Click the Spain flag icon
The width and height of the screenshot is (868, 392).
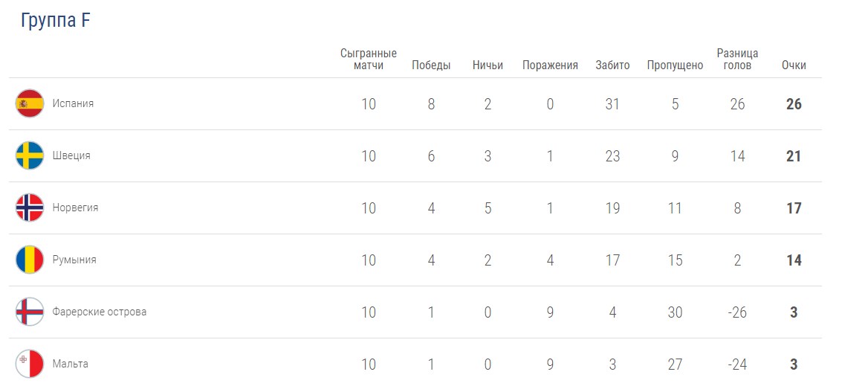30,103
